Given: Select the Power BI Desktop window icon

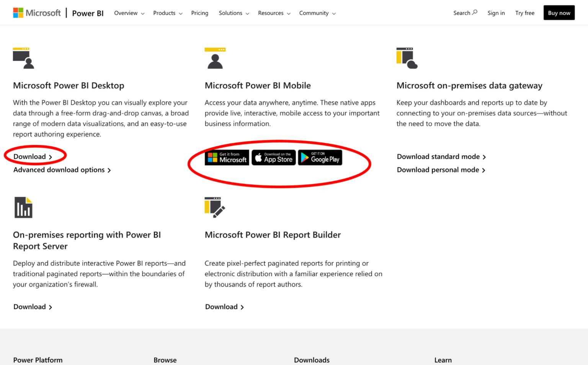Looking at the screenshot, I should tap(23, 58).
